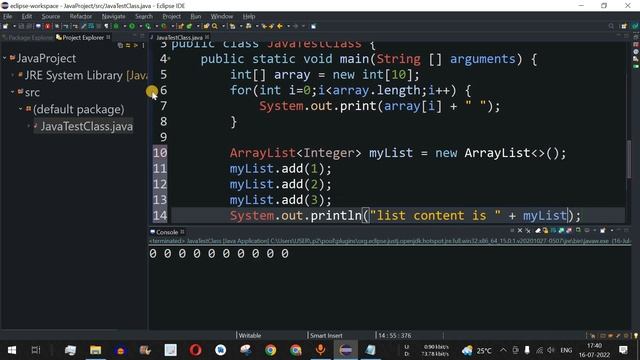640x360 pixels.
Task: Open the Navigate menu
Action: [113, 16]
